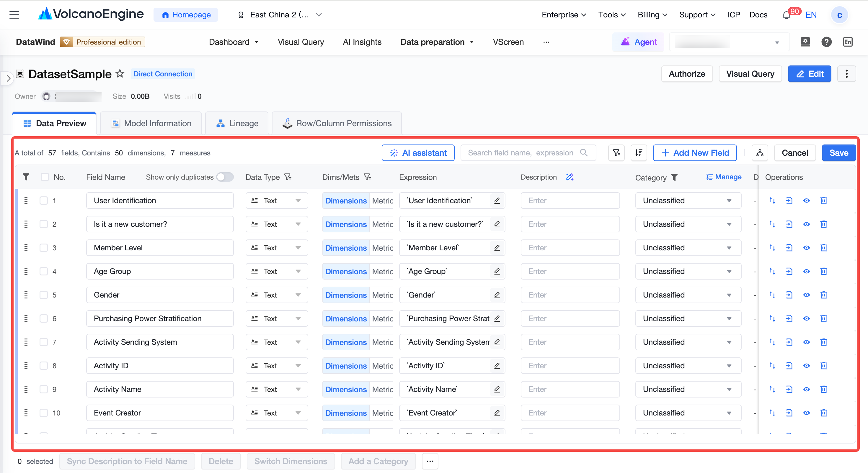Check the box for Age Group row
The image size is (868, 473).
point(44,271)
